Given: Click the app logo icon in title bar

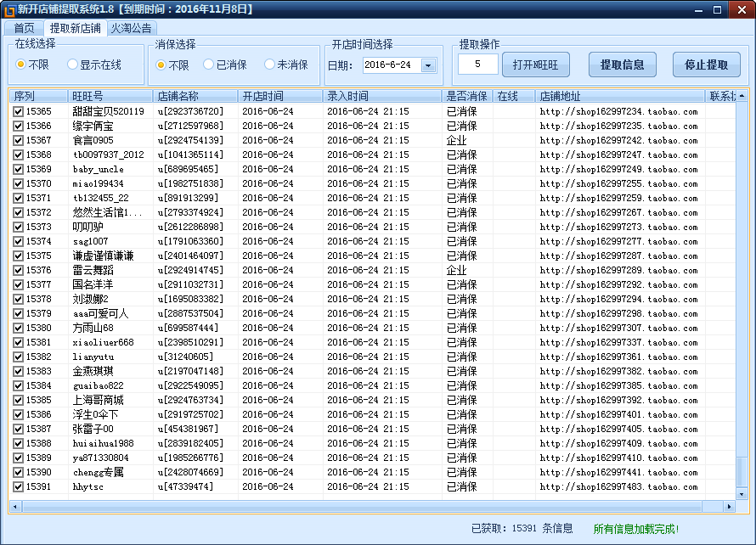Looking at the screenshot, I should [9, 9].
